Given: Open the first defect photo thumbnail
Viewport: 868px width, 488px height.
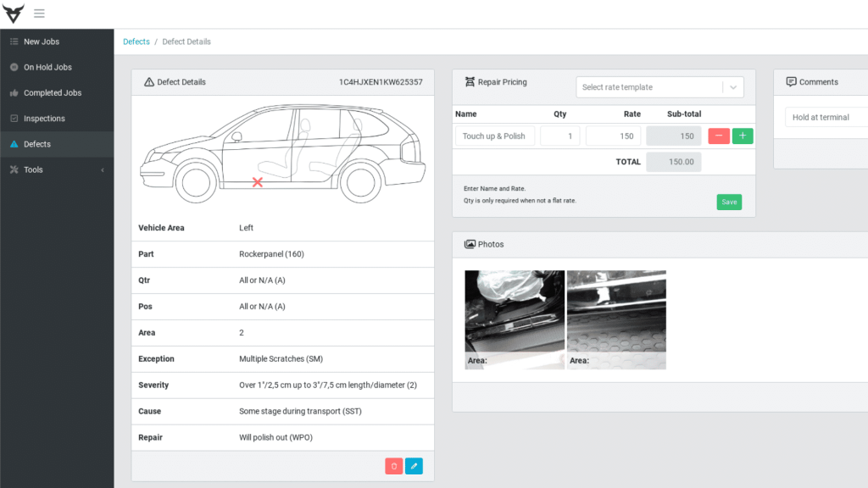Looking at the screenshot, I should point(515,319).
